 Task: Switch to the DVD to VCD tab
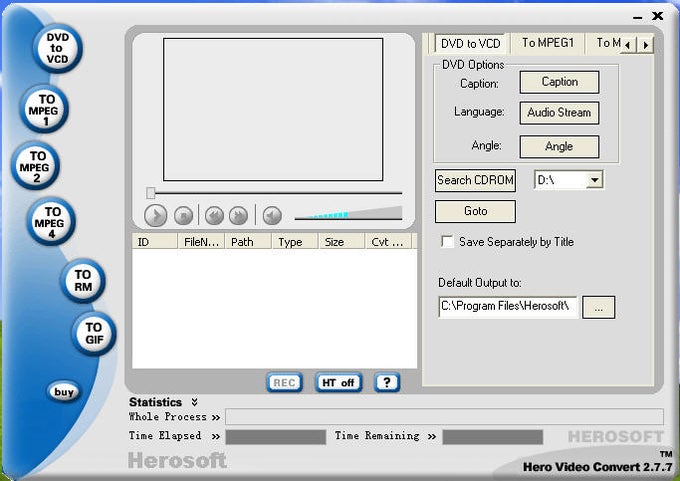click(471, 44)
